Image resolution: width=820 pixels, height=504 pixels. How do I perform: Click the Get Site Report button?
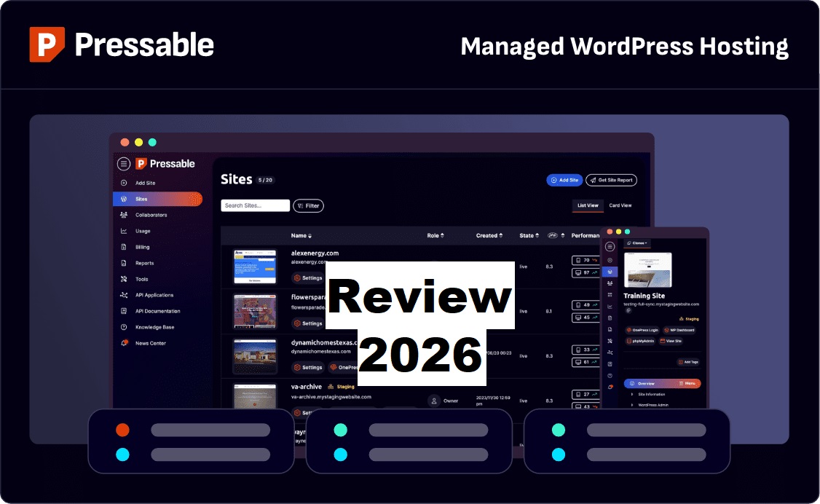pos(611,180)
